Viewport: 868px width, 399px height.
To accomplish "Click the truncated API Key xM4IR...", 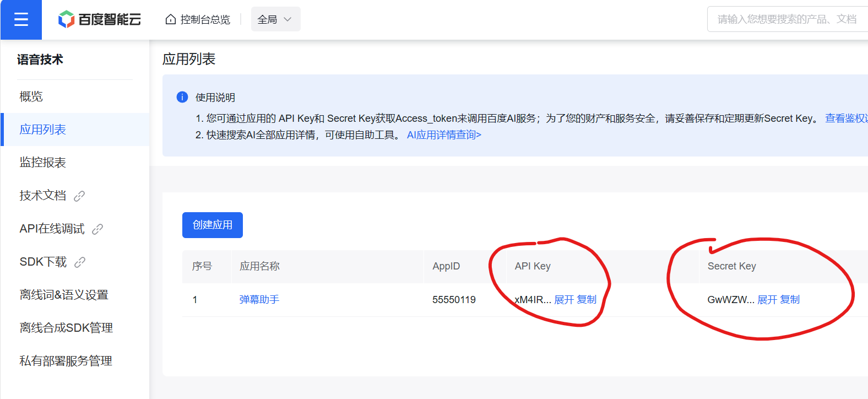I will 533,300.
